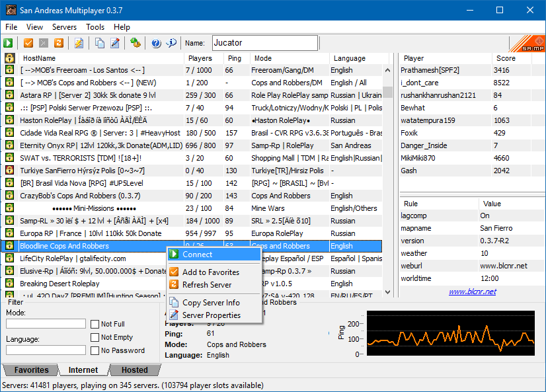Image resolution: width=546 pixels, height=392 pixels.
Task: Click server list scrollbar down arrow
Action: point(387,292)
